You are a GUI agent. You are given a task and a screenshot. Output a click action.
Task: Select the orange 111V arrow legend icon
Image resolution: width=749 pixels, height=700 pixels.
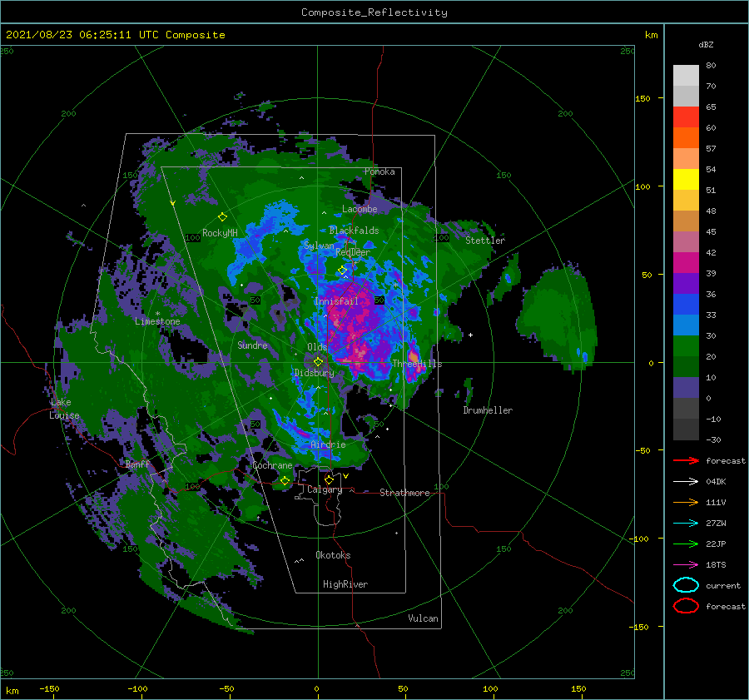tap(686, 502)
